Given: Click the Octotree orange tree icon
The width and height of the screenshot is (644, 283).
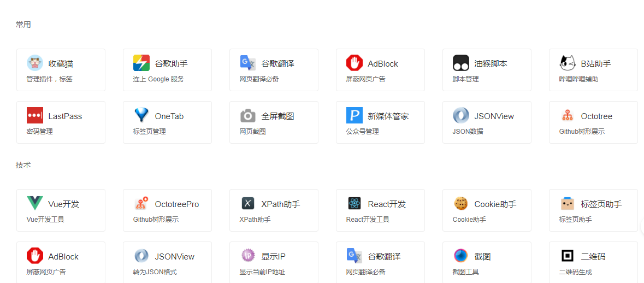Looking at the screenshot, I should click(567, 116).
